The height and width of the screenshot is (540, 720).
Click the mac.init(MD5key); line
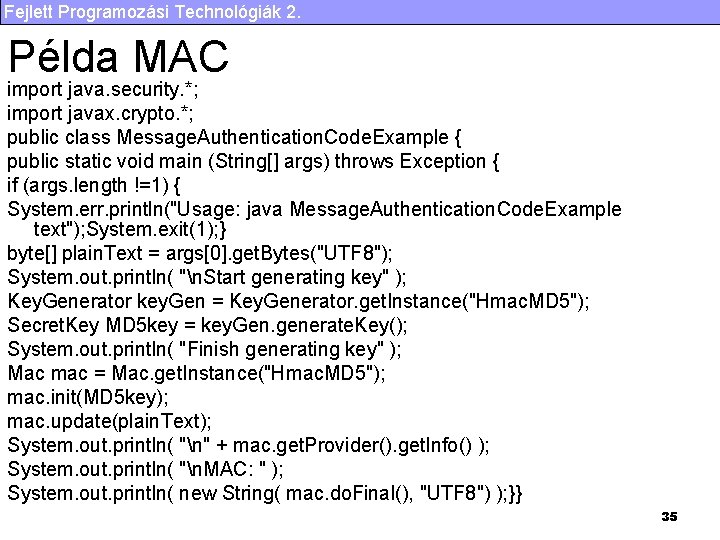pyautogui.click(x=88, y=398)
